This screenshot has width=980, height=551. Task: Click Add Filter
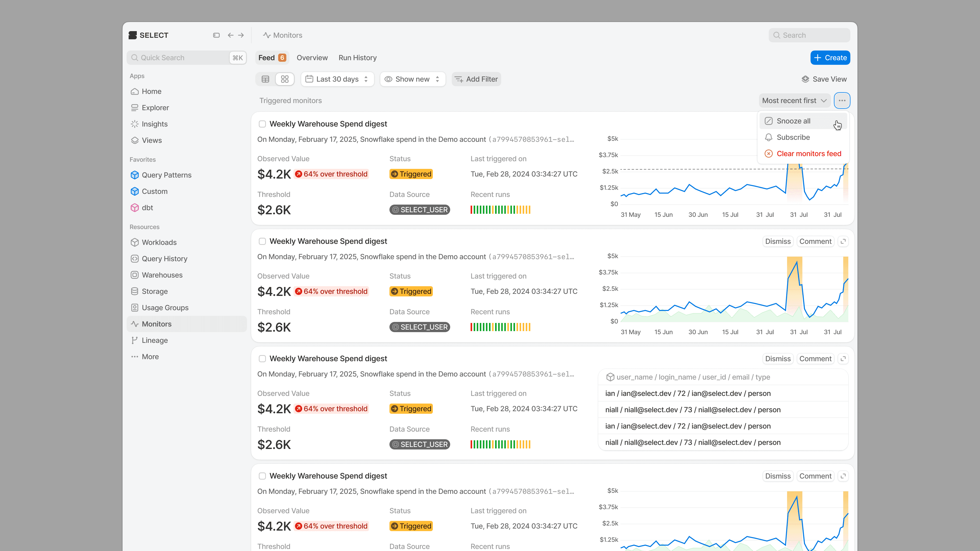[476, 79]
